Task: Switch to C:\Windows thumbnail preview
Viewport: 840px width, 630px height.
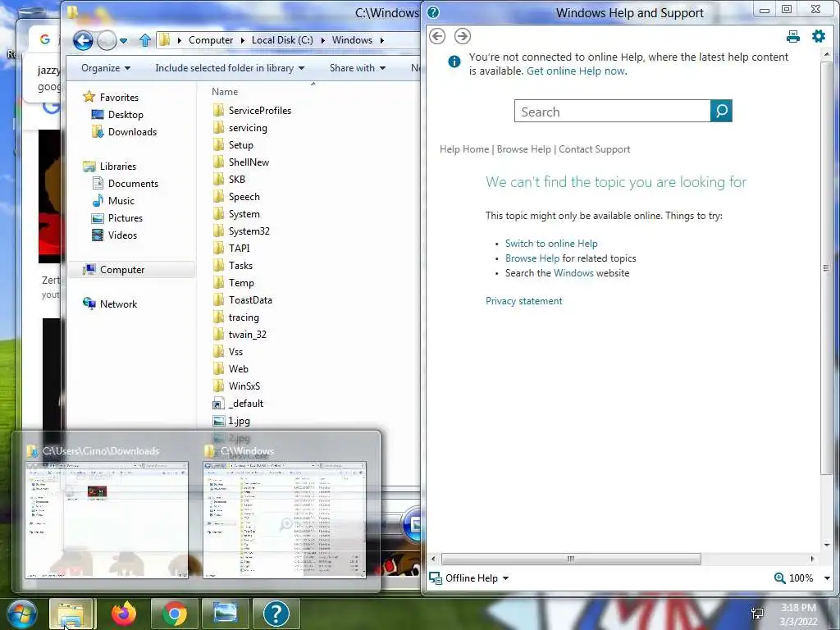Action: pyautogui.click(x=285, y=513)
